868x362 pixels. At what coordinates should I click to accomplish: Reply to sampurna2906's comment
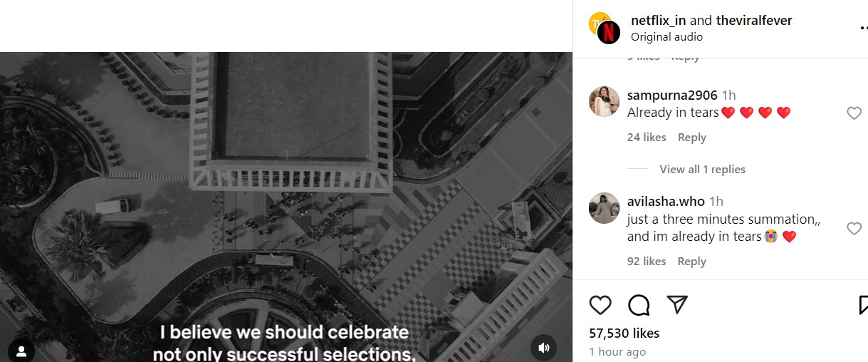[691, 138]
